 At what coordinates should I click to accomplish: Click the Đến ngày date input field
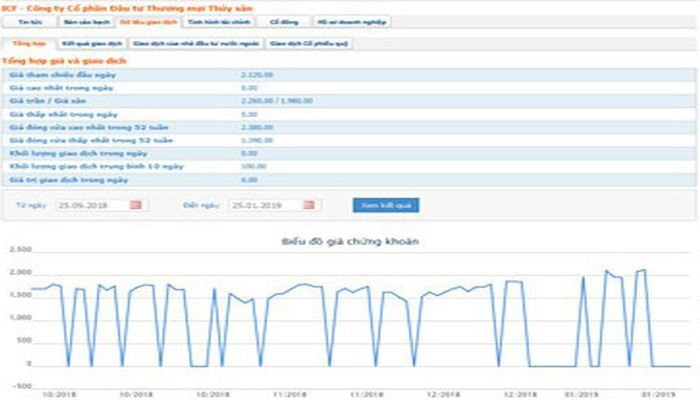click(263, 205)
